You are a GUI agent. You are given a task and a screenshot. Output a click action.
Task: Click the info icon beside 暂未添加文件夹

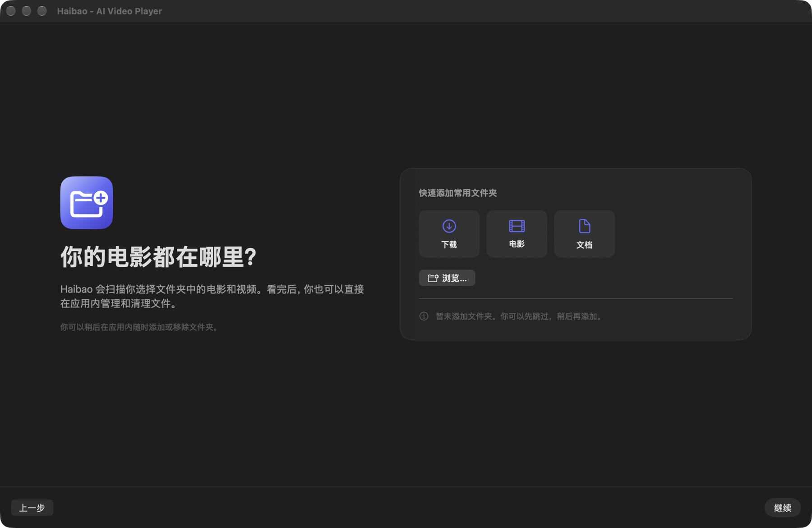click(424, 316)
